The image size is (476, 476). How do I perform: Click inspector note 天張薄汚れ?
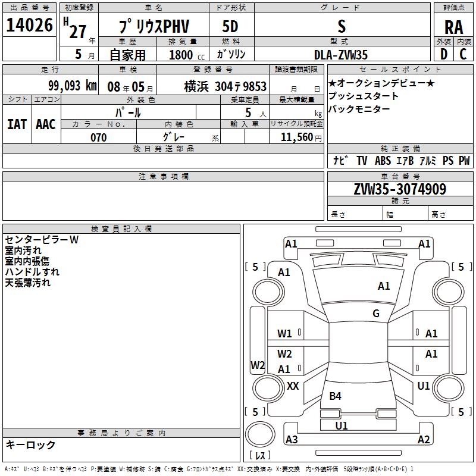tap(27, 283)
